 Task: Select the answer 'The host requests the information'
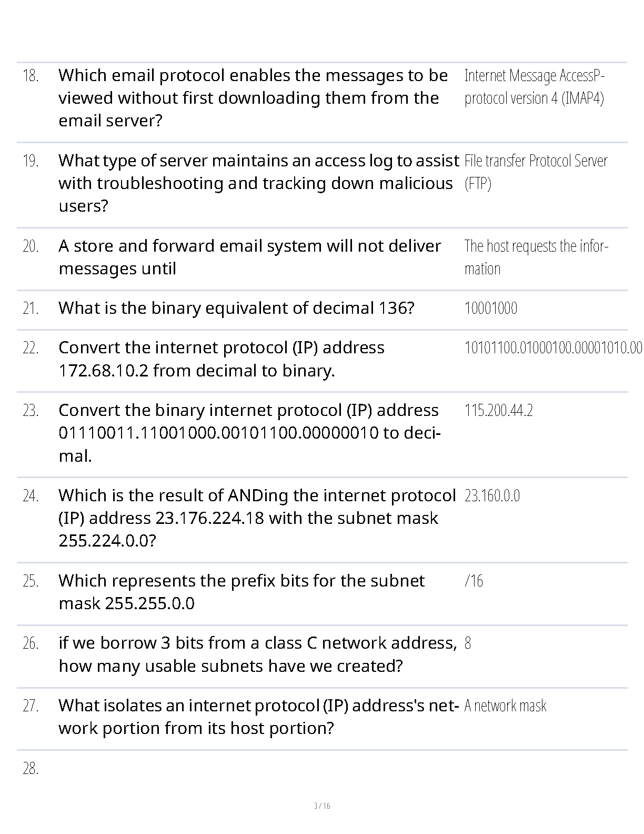click(536, 257)
